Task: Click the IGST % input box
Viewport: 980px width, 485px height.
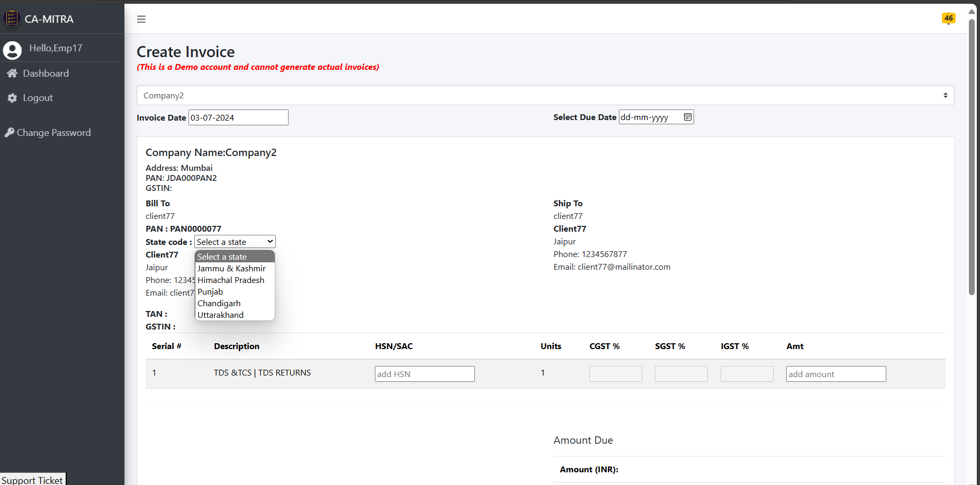Action: (x=747, y=374)
